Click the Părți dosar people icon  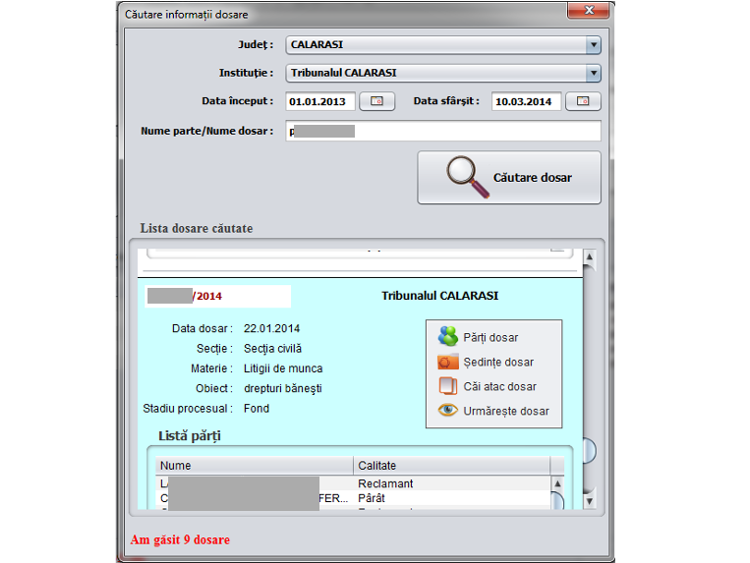tap(447, 337)
